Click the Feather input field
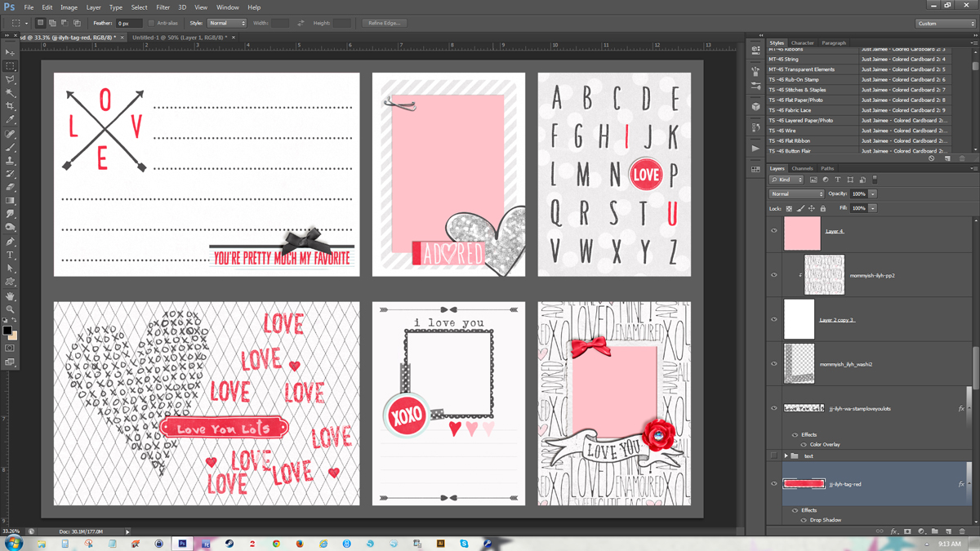The width and height of the screenshot is (980, 551). (128, 23)
